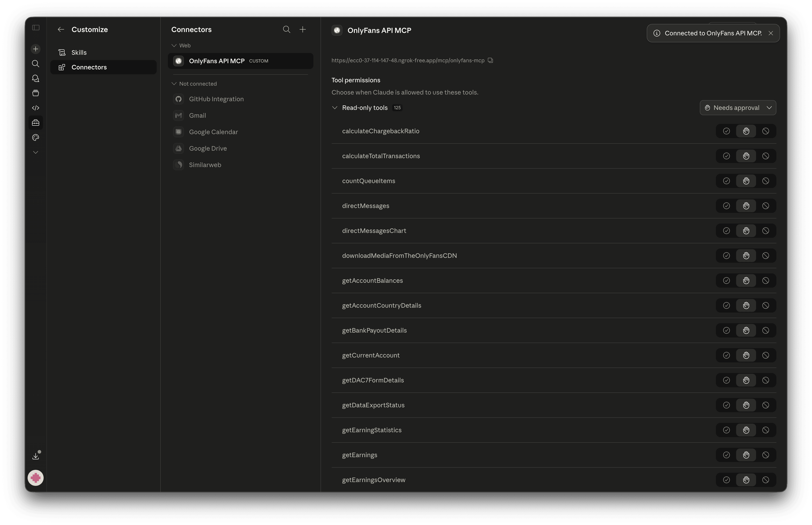This screenshot has height=525, width=812.
Task: Always allow getAccountCountryDetails
Action: [x=726, y=305]
